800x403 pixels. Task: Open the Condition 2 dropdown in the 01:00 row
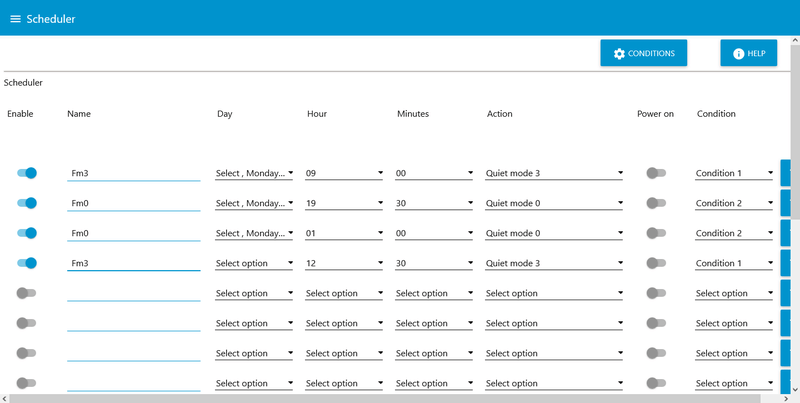click(734, 234)
